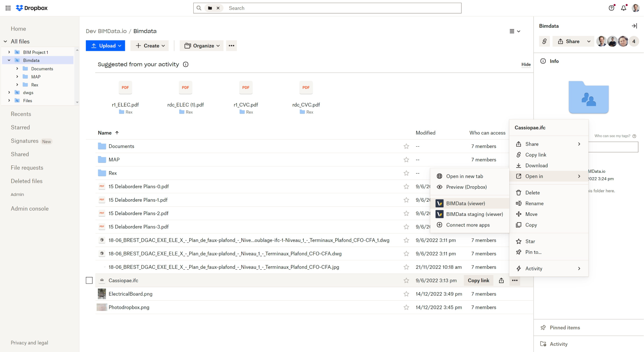
Task: Click the more options ellipsis beside Organize
Action: click(x=231, y=46)
